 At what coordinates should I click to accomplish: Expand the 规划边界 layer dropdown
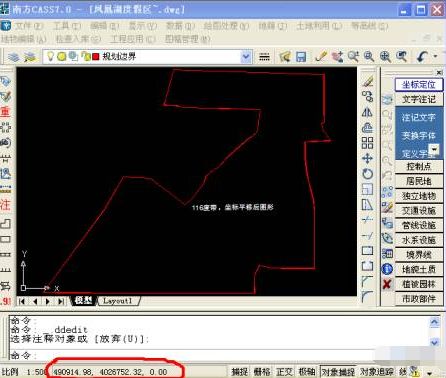tap(246, 57)
